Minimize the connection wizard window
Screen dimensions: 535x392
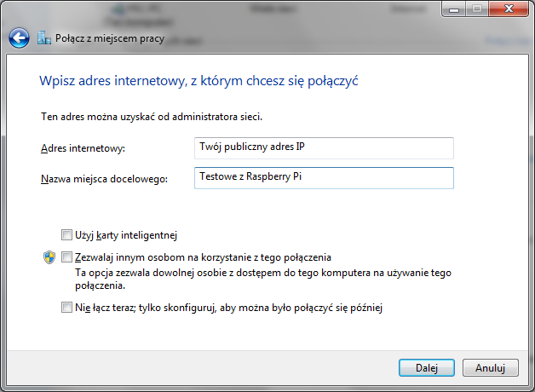[x=450, y=10]
